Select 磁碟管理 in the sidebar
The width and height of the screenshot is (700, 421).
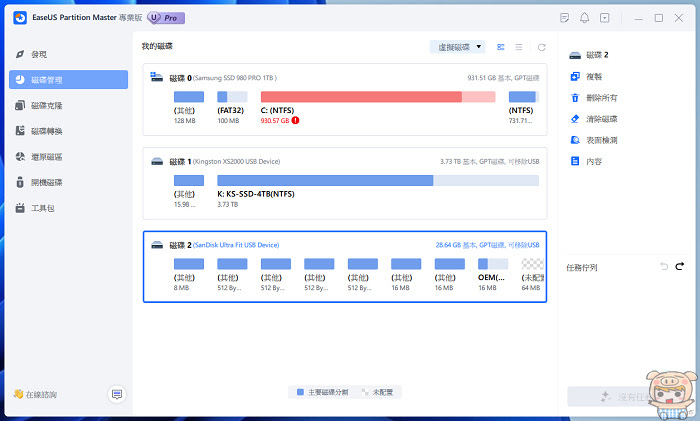pyautogui.click(x=68, y=79)
